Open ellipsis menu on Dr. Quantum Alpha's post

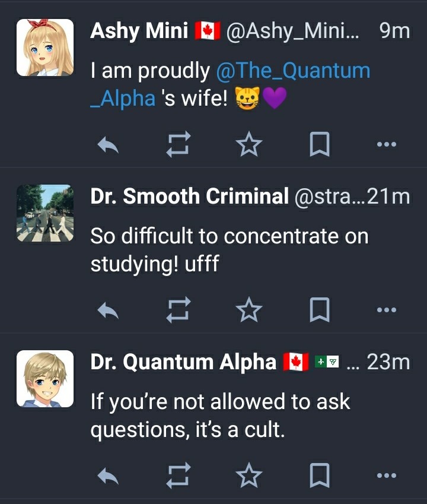coord(386,474)
